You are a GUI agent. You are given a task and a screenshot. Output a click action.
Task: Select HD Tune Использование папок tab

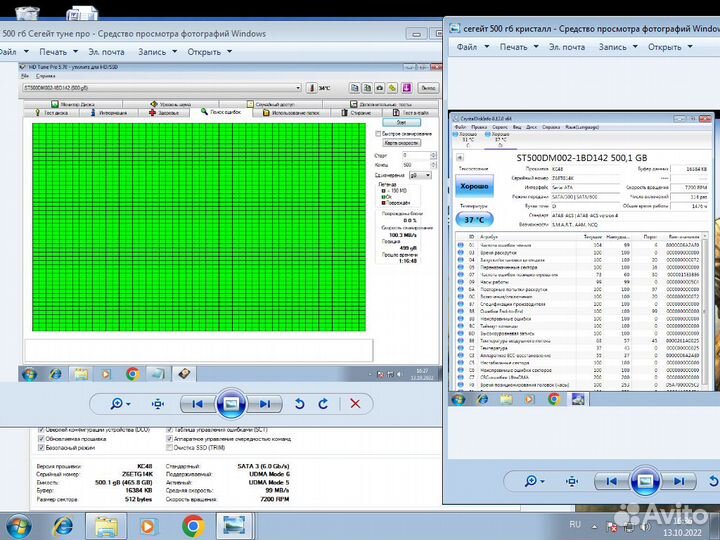tap(291, 112)
